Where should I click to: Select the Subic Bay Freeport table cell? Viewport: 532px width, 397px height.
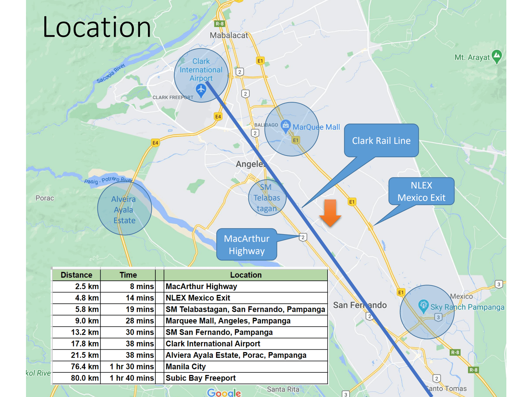(x=201, y=378)
